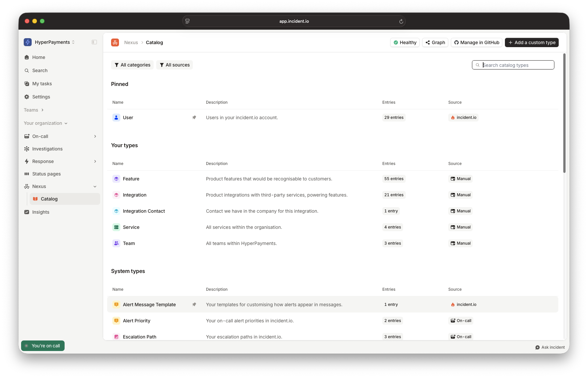Click the orange Nexus icon in breadcrumb
The height and width of the screenshot is (378, 588).
115,42
